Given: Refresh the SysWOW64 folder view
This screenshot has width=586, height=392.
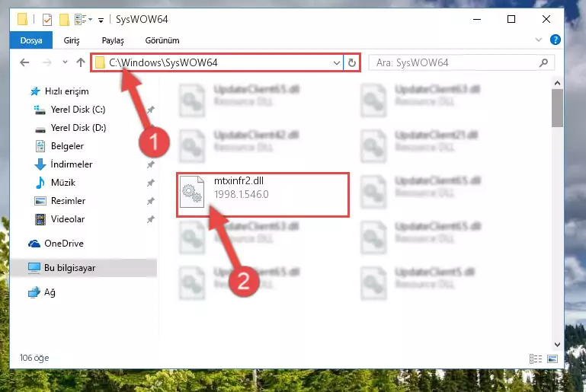Looking at the screenshot, I should click(351, 62).
